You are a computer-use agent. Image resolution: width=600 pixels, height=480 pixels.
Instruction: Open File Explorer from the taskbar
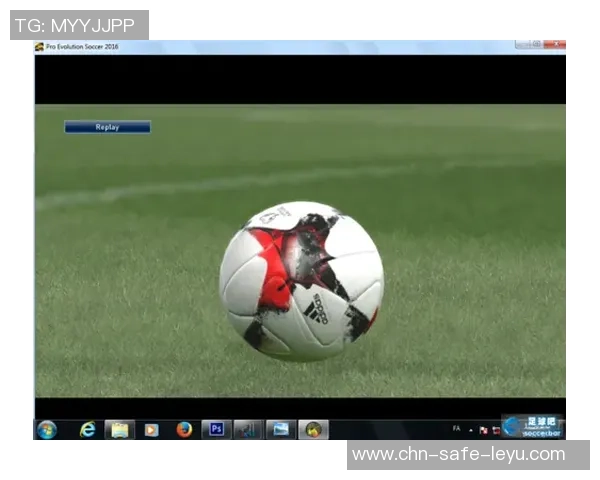[x=120, y=429]
